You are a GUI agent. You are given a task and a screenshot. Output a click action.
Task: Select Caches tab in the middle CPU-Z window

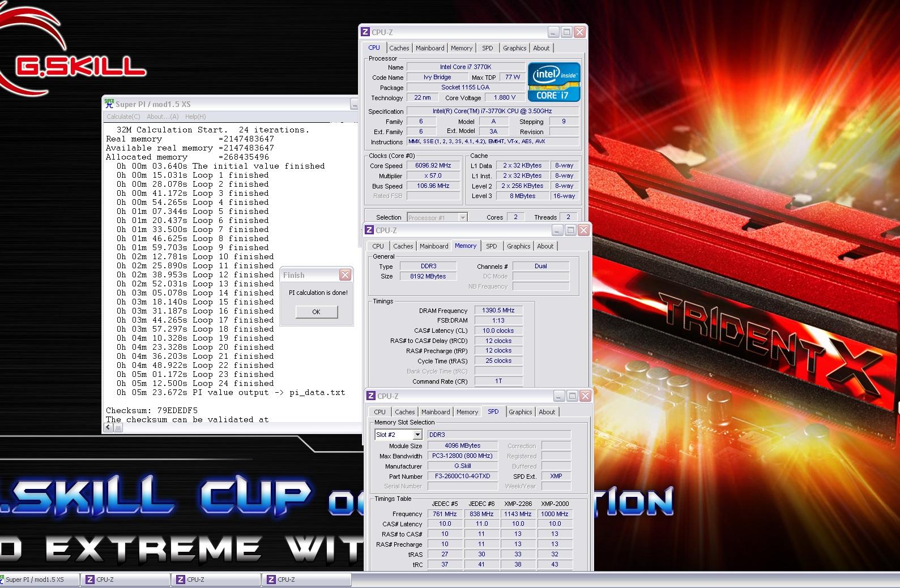tap(403, 246)
